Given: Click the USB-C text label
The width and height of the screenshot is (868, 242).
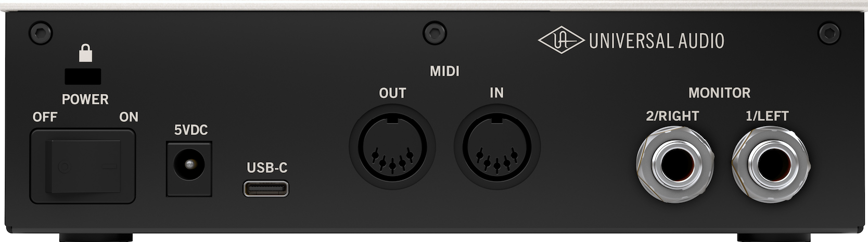Looking at the screenshot, I should [x=267, y=168].
